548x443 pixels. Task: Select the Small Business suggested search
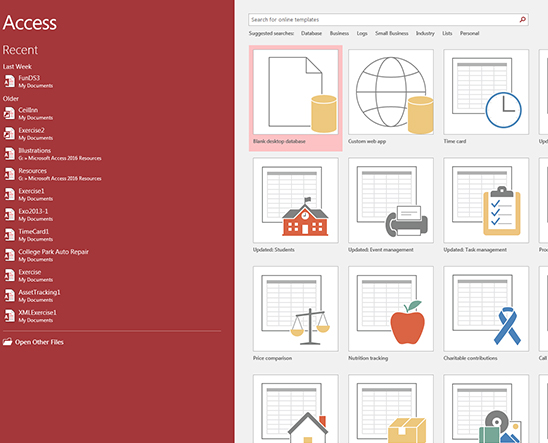tap(391, 33)
